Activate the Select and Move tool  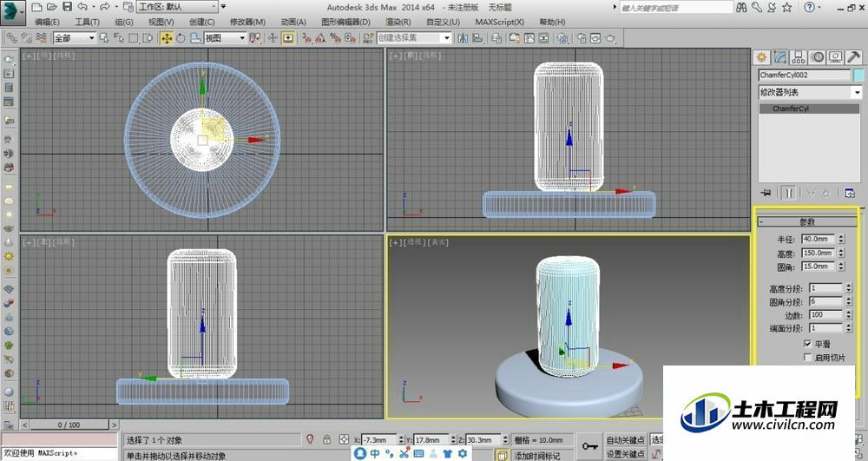(166, 37)
